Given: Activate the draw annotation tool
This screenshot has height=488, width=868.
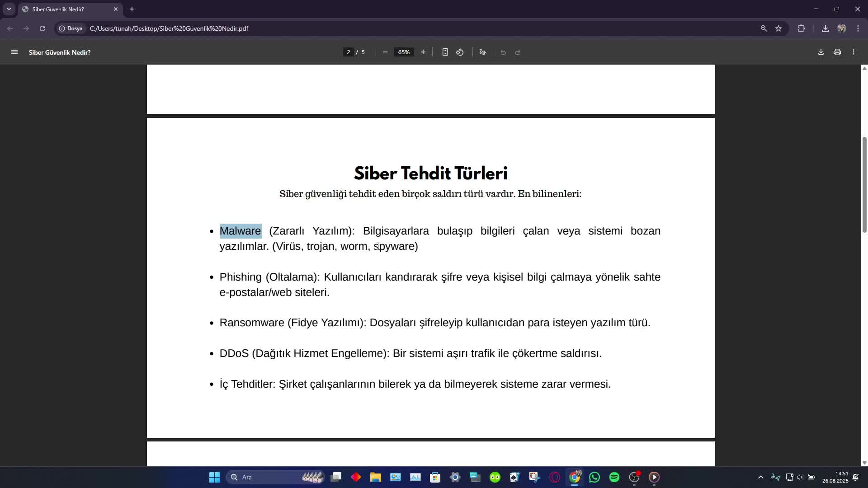Looking at the screenshot, I should tap(482, 52).
